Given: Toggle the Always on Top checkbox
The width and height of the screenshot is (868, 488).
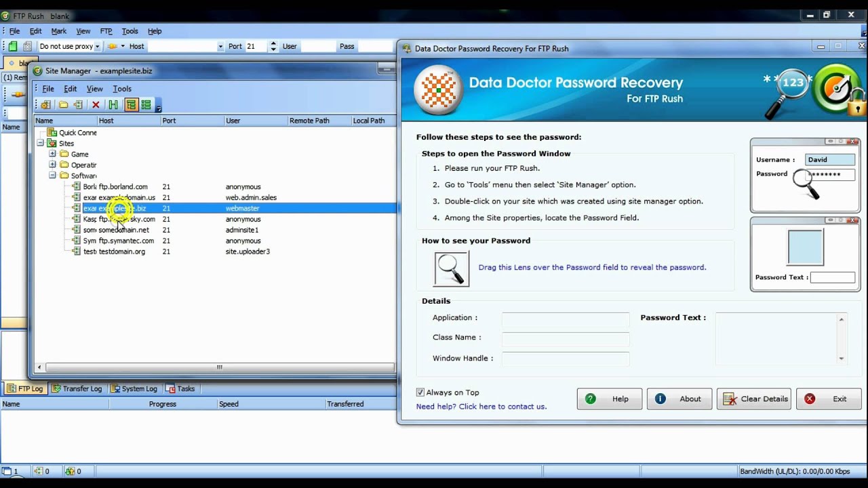Looking at the screenshot, I should pyautogui.click(x=420, y=392).
